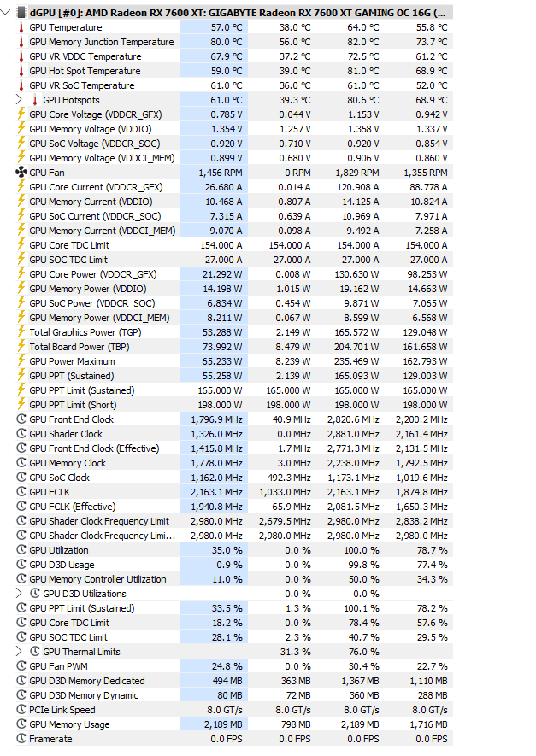Click the thermometer icon beside GPU Temperature
Image resolution: width=536 pixels, height=756 pixels.
21,27
